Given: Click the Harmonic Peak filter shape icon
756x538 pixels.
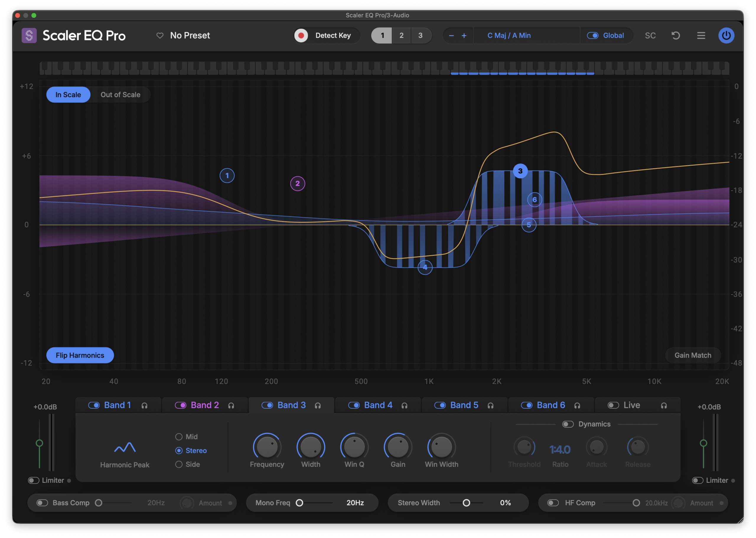Looking at the screenshot, I should point(125,448).
